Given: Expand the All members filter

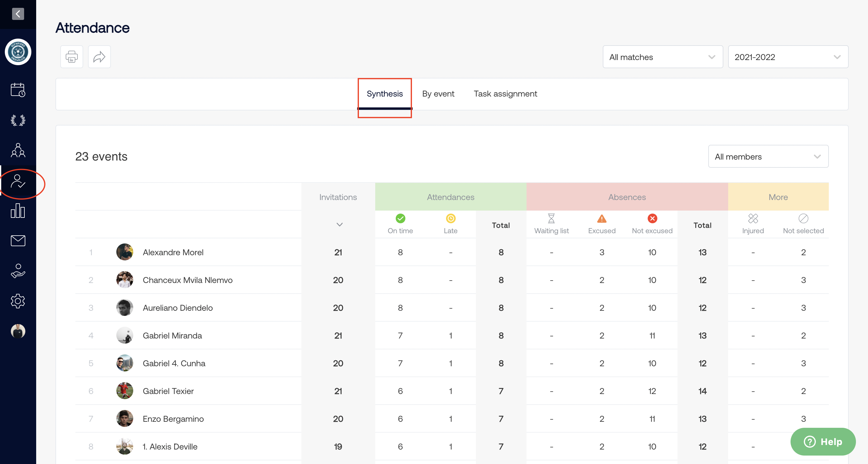Looking at the screenshot, I should (768, 157).
